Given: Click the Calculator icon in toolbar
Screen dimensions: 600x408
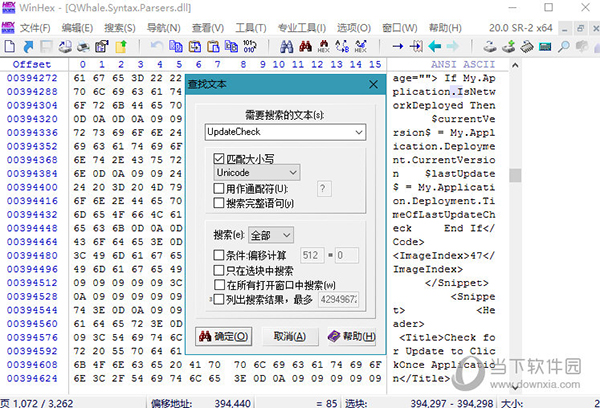Looking at the screenshot, I should (545, 47).
